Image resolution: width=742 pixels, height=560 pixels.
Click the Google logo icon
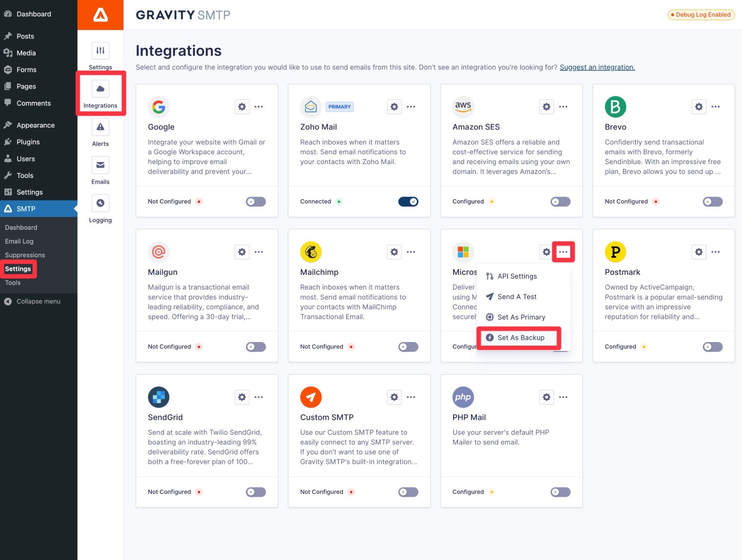coord(159,107)
